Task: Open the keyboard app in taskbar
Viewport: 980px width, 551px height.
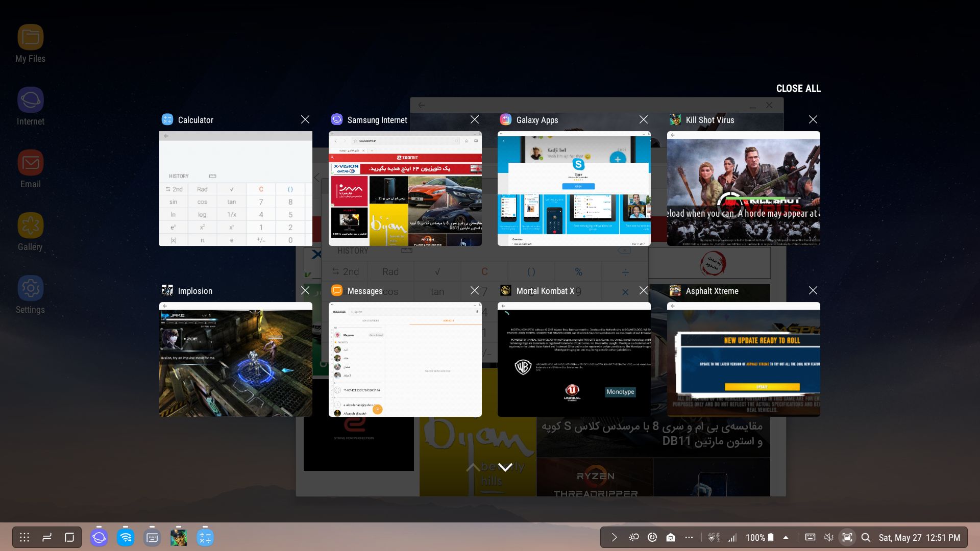Action: point(152,537)
